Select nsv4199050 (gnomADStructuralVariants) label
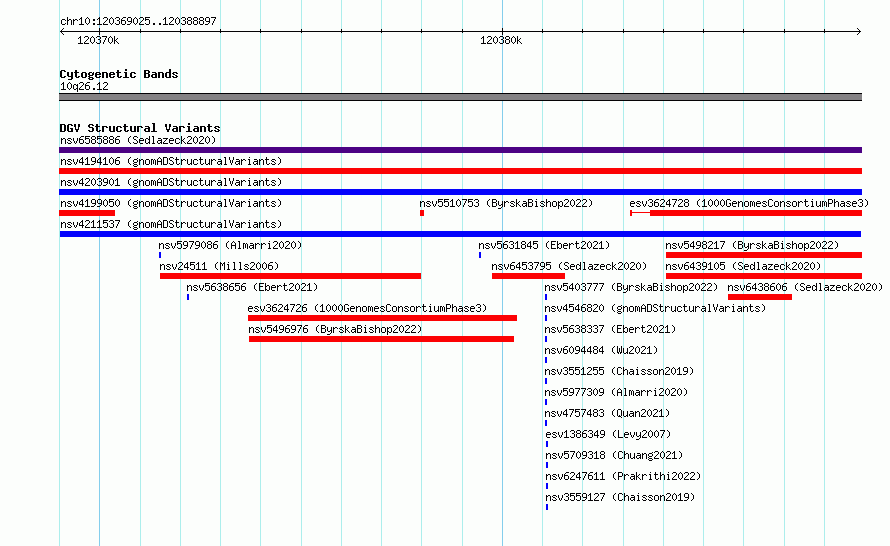890x546 pixels. pos(171,203)
